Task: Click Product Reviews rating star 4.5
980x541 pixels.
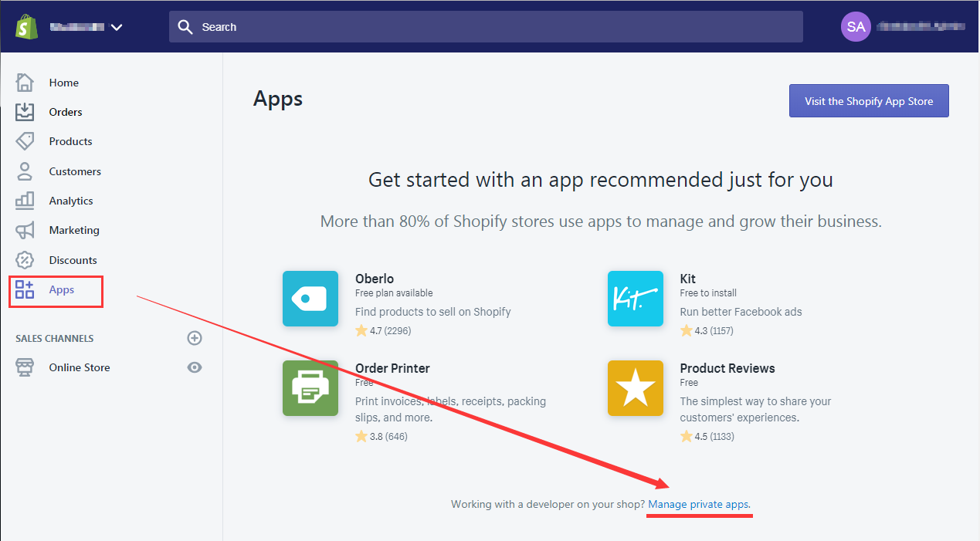Action: pos(687,436)
